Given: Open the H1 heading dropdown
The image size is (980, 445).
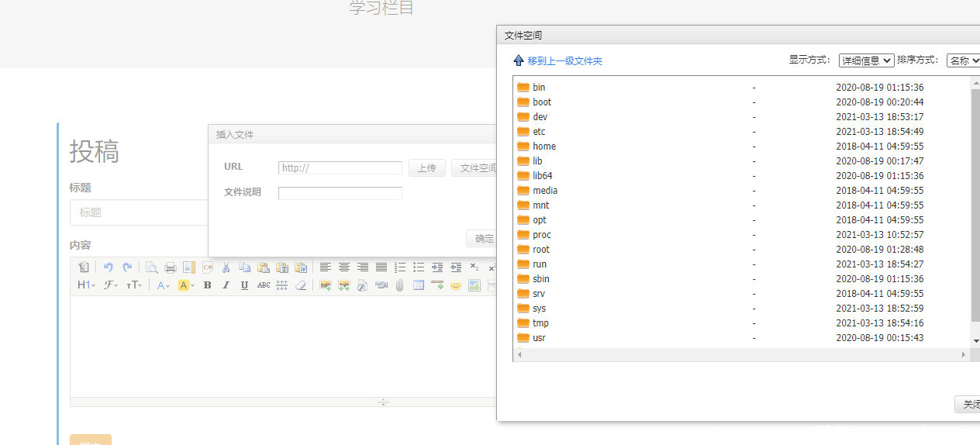Looking at the screenshot, I should pyautogui.click(x=86, y=285).
